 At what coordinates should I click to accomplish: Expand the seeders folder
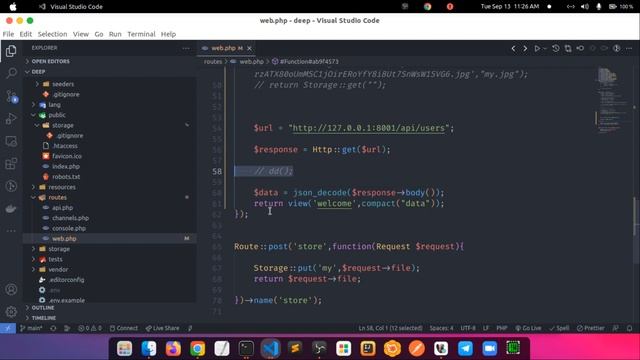[x=63, y=84]
